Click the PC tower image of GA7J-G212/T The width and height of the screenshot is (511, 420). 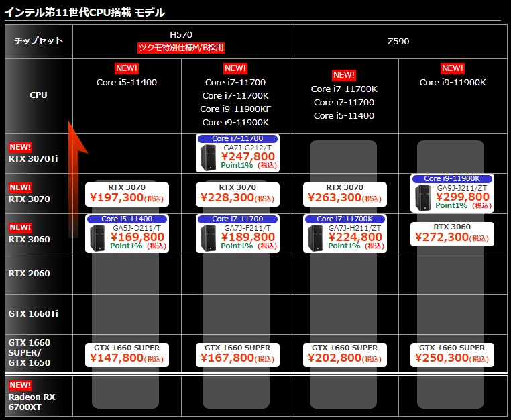pos(209,158)
